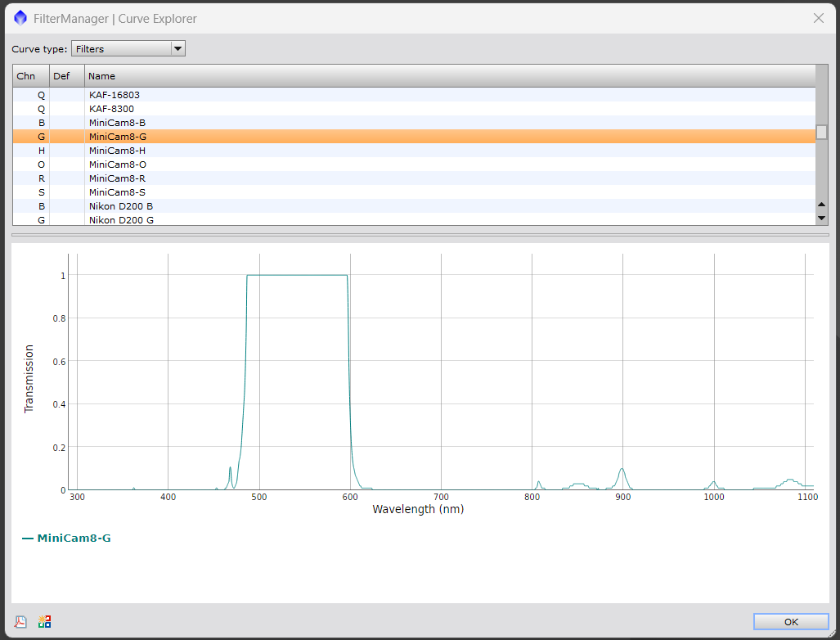Click the Def column header
840x640 pixels.
point(67,76)
